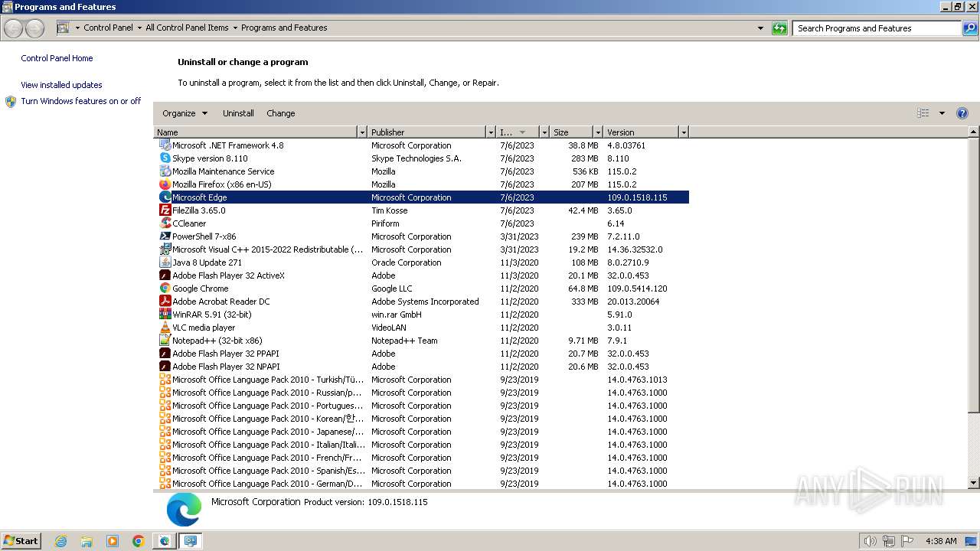The height and width of the screenshot is (551, 980).
Task: Click the Adobe Flash Player 32 PPAPI icon
Action: coord(165,354)
